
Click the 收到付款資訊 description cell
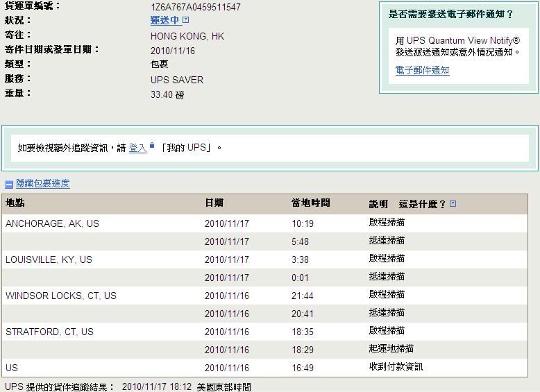[x=396, y=367]
